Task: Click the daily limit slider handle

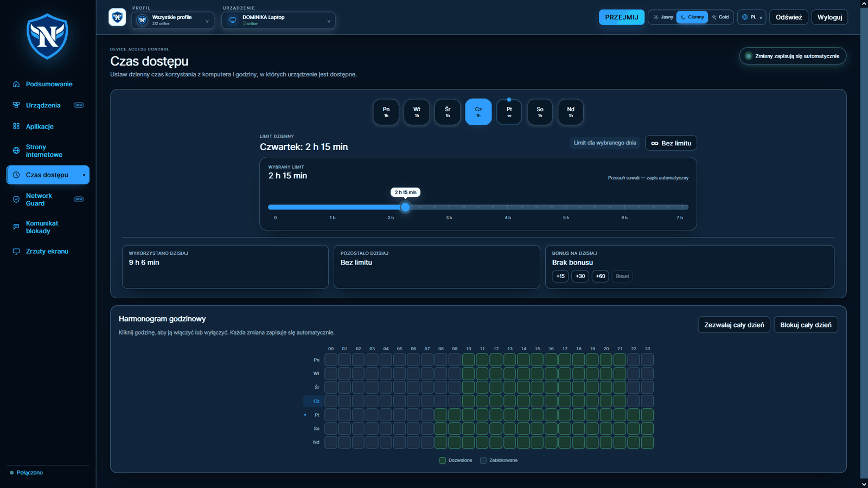Action: point(405,207)
